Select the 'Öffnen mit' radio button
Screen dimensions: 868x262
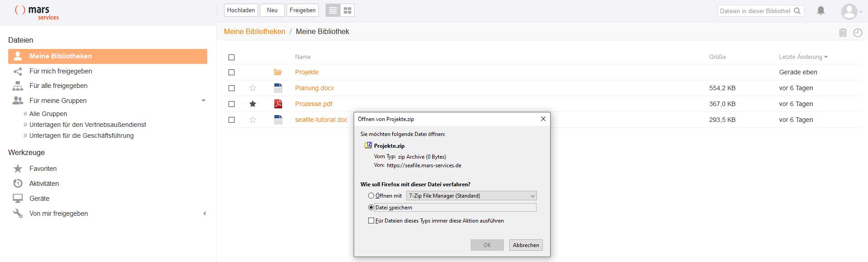click(x=371, y=196)
